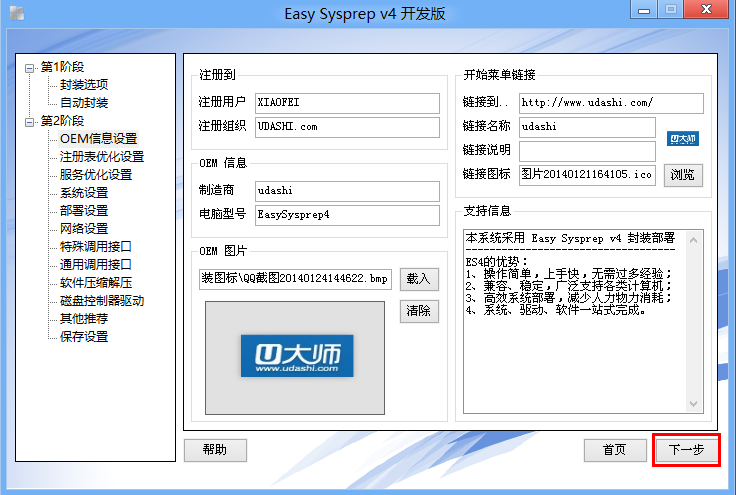Click the OEM logo image preview
This screenshot has width=736, height=495.
tap(295, 357)
